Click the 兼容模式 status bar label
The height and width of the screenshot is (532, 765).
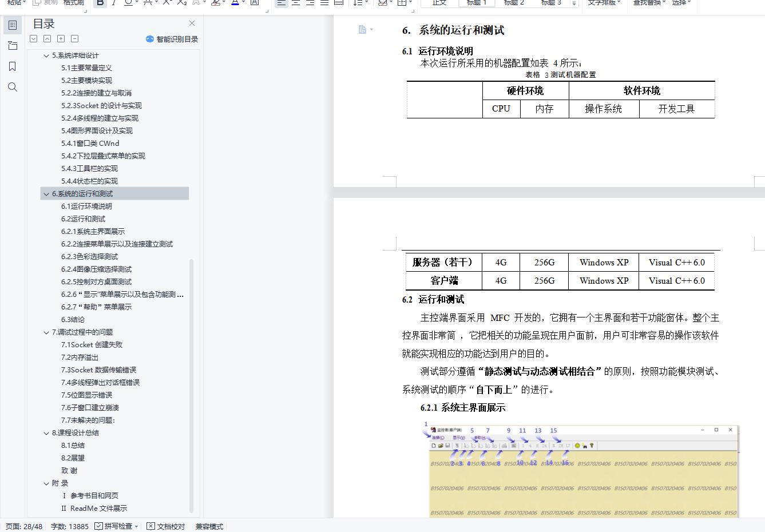209,526
